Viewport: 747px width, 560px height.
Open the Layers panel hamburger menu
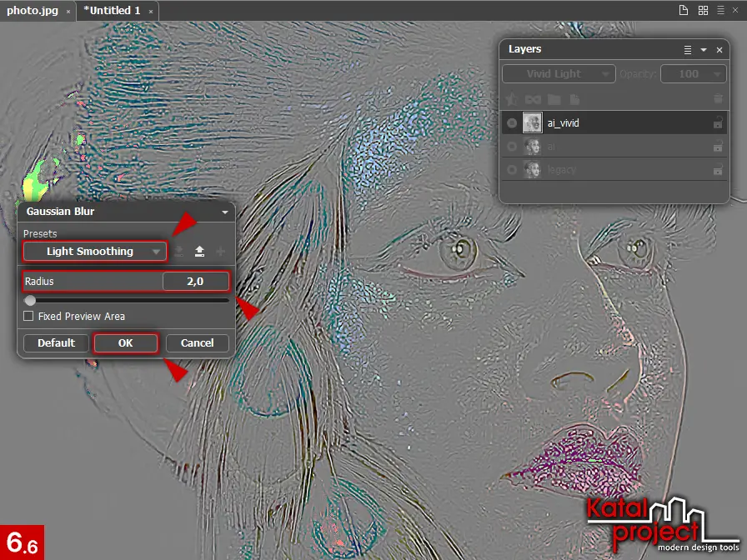[x=688, y=50]
